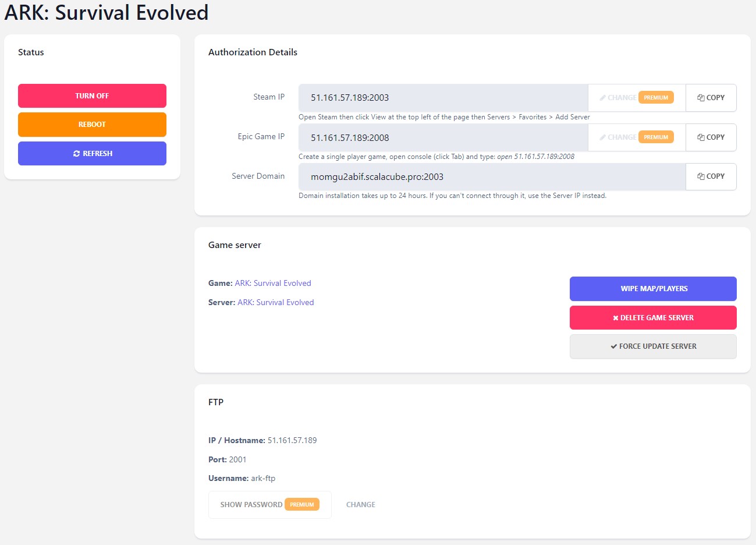
Task: Copy the Server Domain address
Action: pos(711,176)
